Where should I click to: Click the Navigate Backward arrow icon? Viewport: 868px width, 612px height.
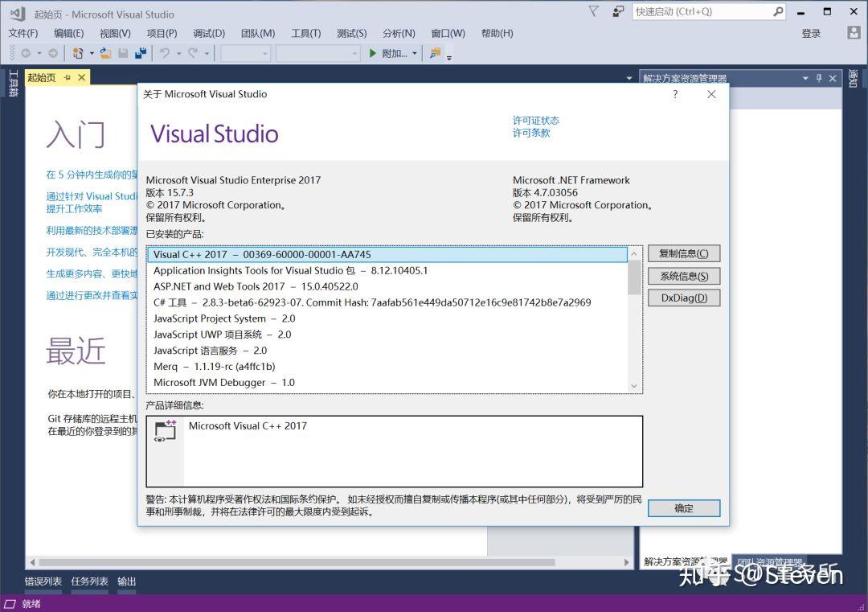(x=26, y=54)
